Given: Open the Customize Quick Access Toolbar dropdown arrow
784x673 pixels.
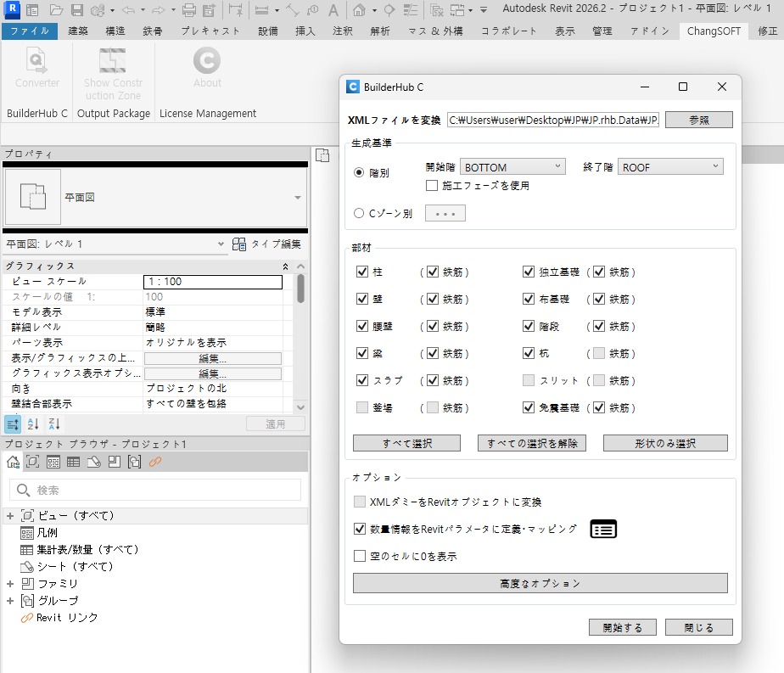Looking at the screenshot, I should [x=484, y=9].
